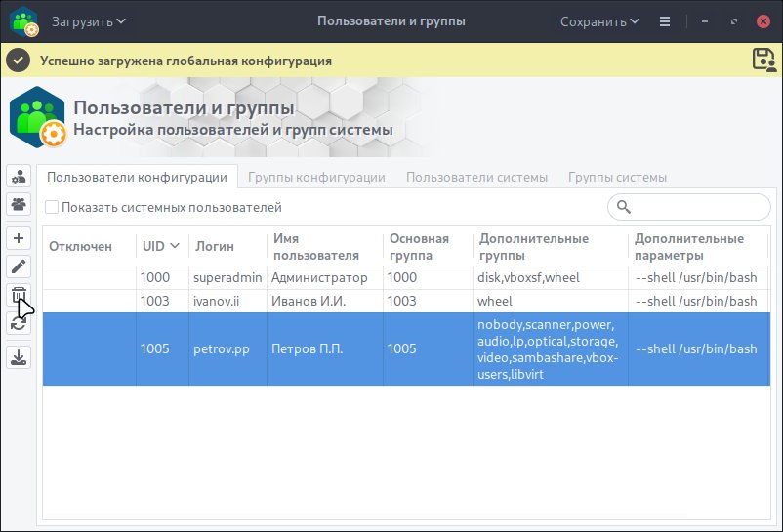Delete selected user with the trash icon
The image size is (783, 532).
pos(19,295)
